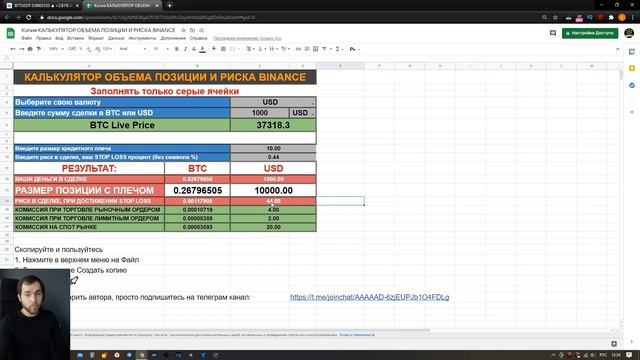
Task: Open the Вставка menu
Action: 76,38
